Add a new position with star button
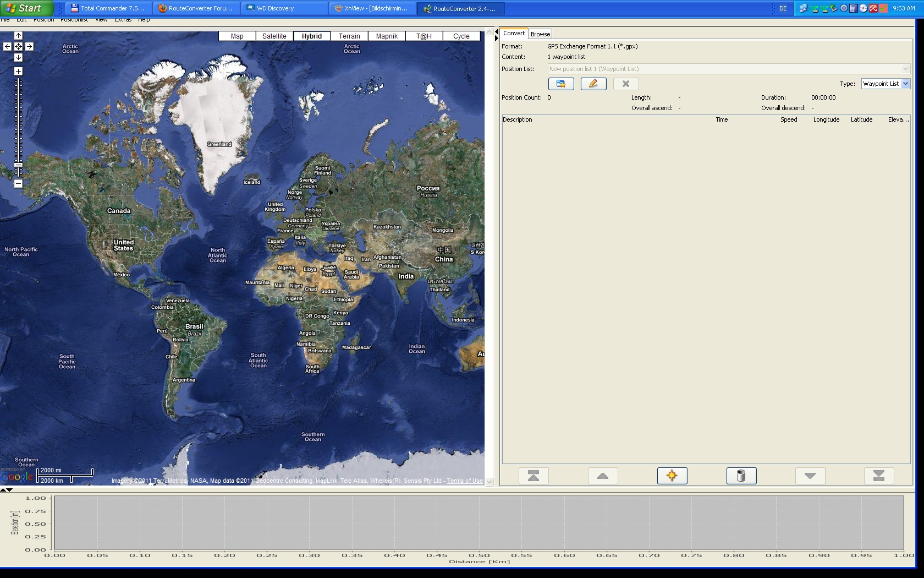 (672, 476)
